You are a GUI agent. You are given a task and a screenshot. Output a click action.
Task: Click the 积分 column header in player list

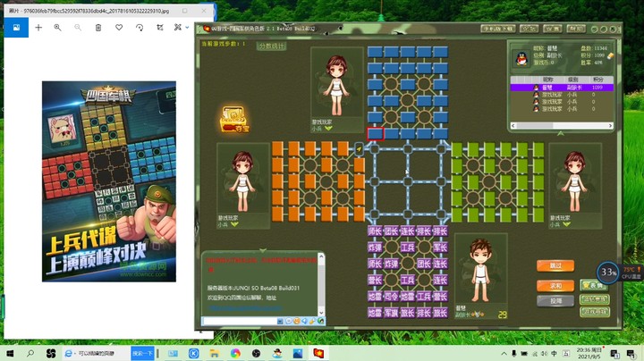point(598,80)
